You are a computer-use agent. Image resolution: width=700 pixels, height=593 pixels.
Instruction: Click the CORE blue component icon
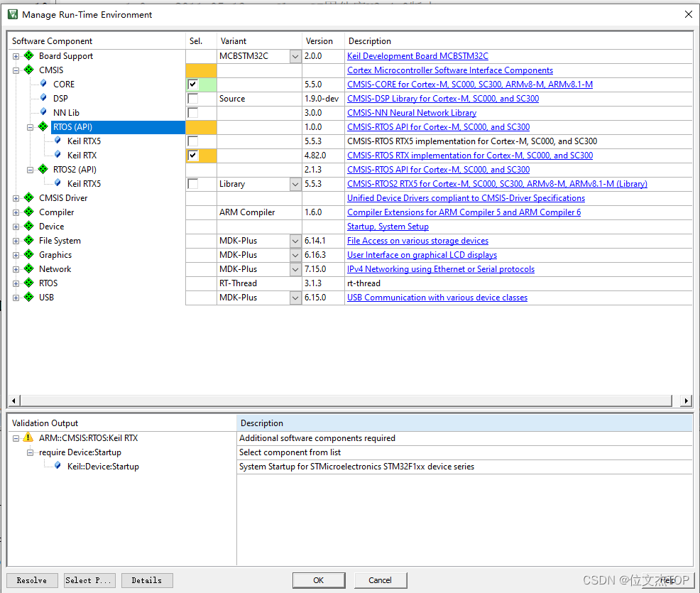(x=43, y=84)
